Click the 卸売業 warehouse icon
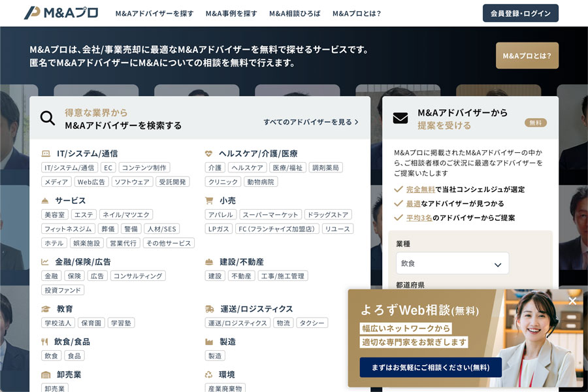 (46, 375)
